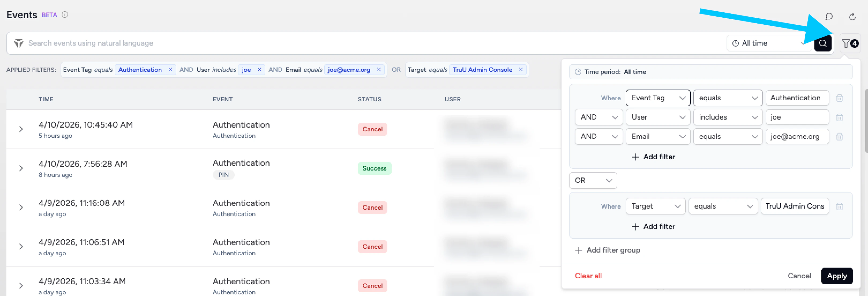
Task: Remove the TruU Admin Console filter chip
Action: tap(521, 70)
